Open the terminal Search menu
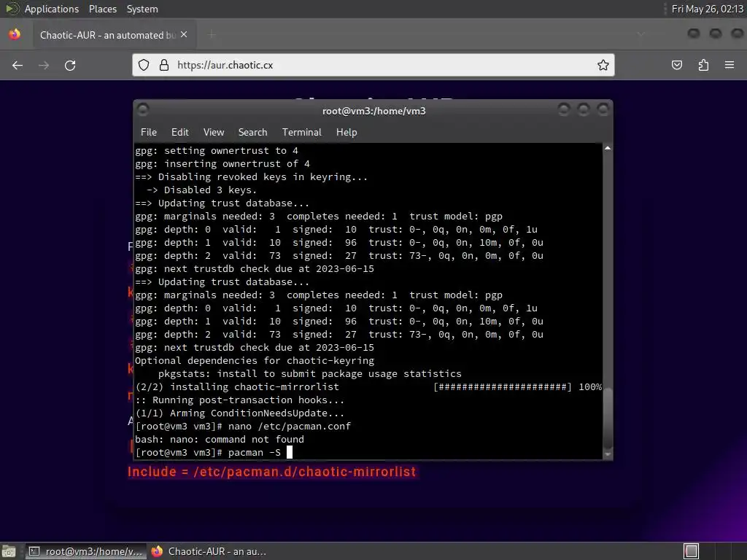The image size is (747, 560). [x=252, y=133]
